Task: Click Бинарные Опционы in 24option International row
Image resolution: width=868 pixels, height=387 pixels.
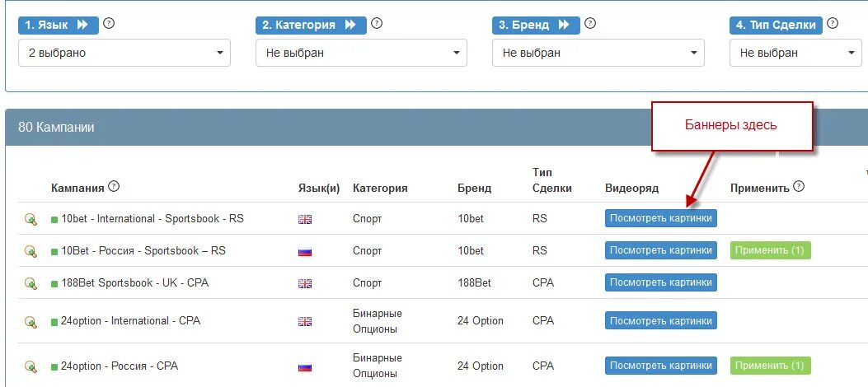Action: pos(378,321)
